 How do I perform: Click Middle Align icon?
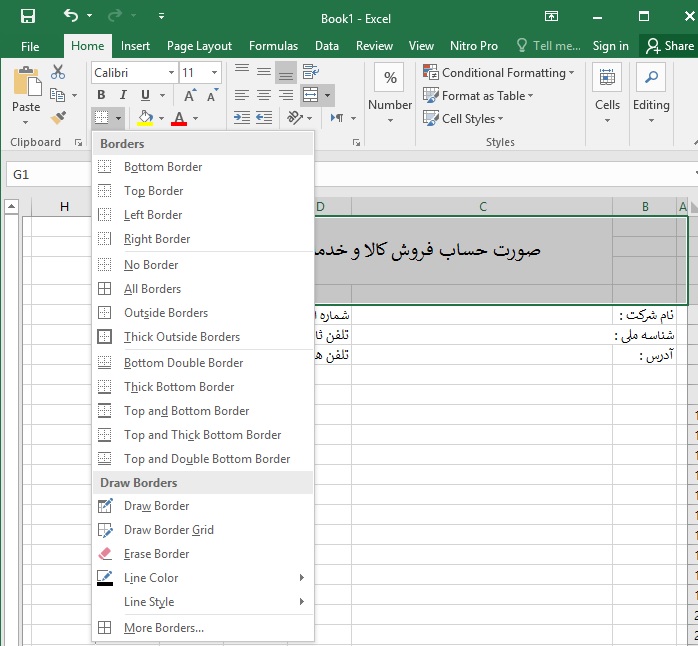click(264, 72)
